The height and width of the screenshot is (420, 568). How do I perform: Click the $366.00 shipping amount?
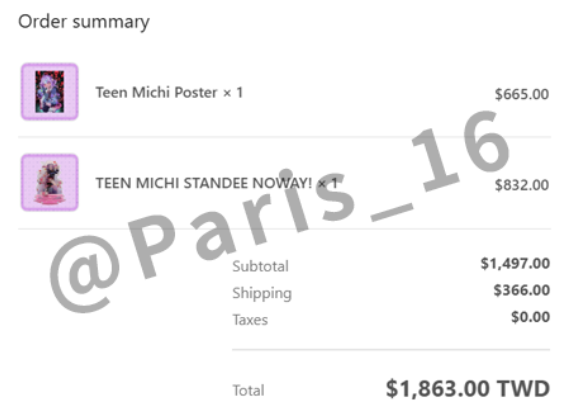(522, 290)
